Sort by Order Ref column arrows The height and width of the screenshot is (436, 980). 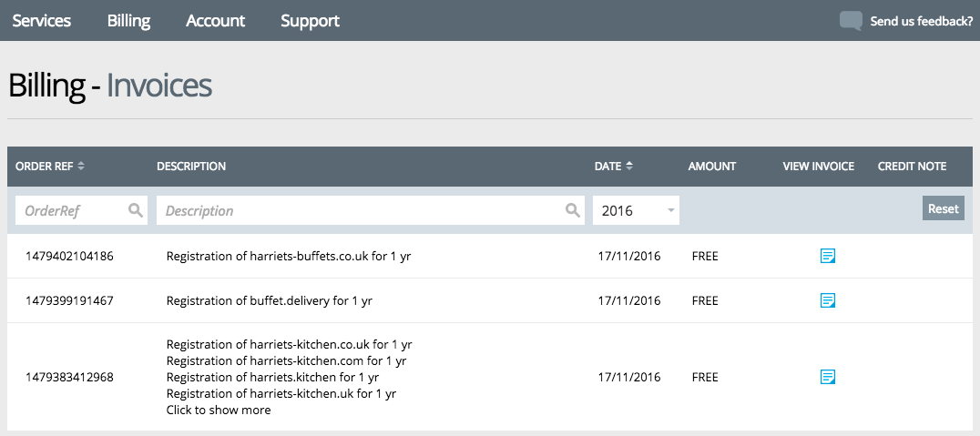81,167
